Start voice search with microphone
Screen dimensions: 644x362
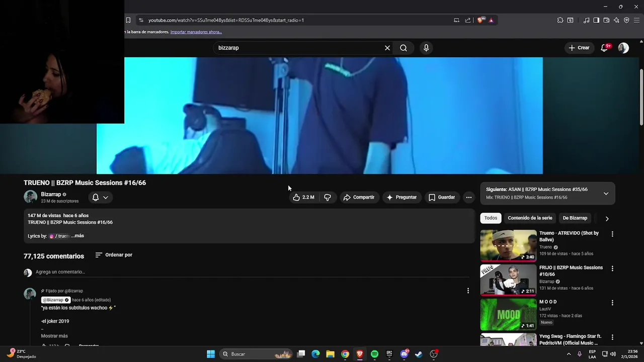[x=426, y=48]
